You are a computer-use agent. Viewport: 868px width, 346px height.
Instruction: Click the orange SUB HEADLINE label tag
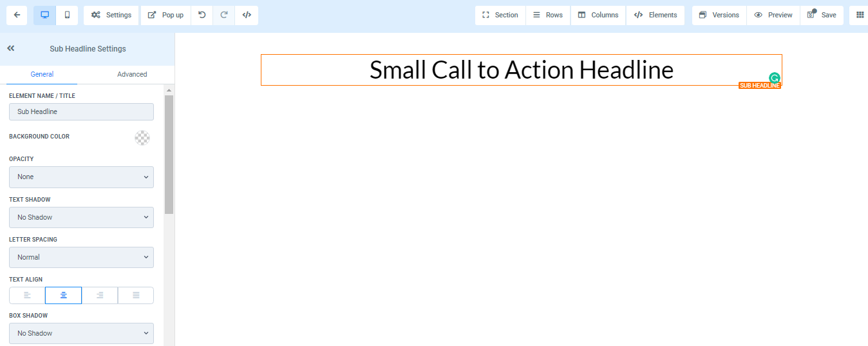click(760, 86)
